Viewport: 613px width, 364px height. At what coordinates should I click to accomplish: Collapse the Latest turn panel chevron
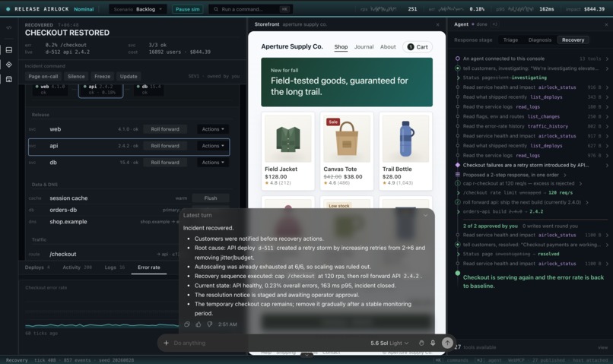coord(425,215)
